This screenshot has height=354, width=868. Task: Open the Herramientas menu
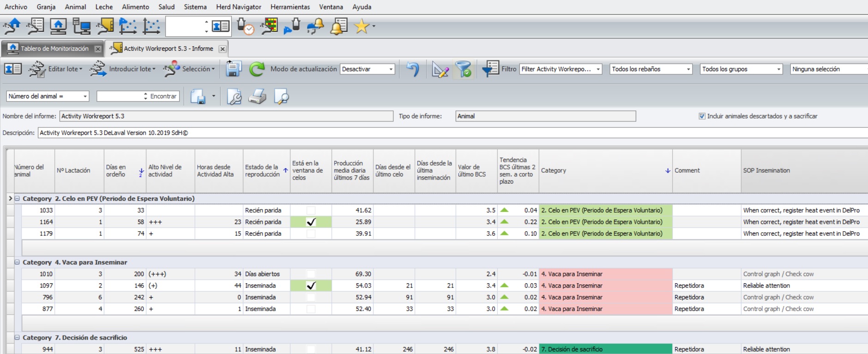click(x=290, y=7)
